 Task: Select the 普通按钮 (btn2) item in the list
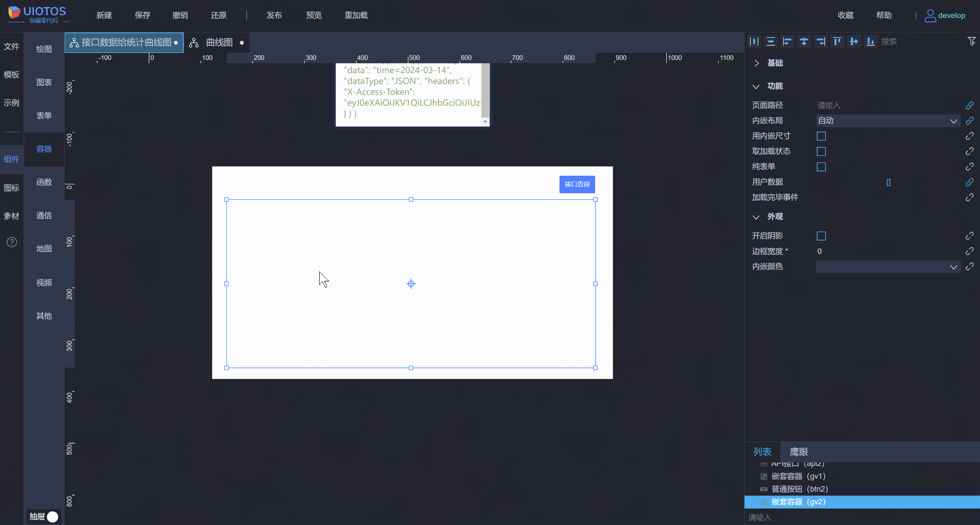(x=797, y=489)
